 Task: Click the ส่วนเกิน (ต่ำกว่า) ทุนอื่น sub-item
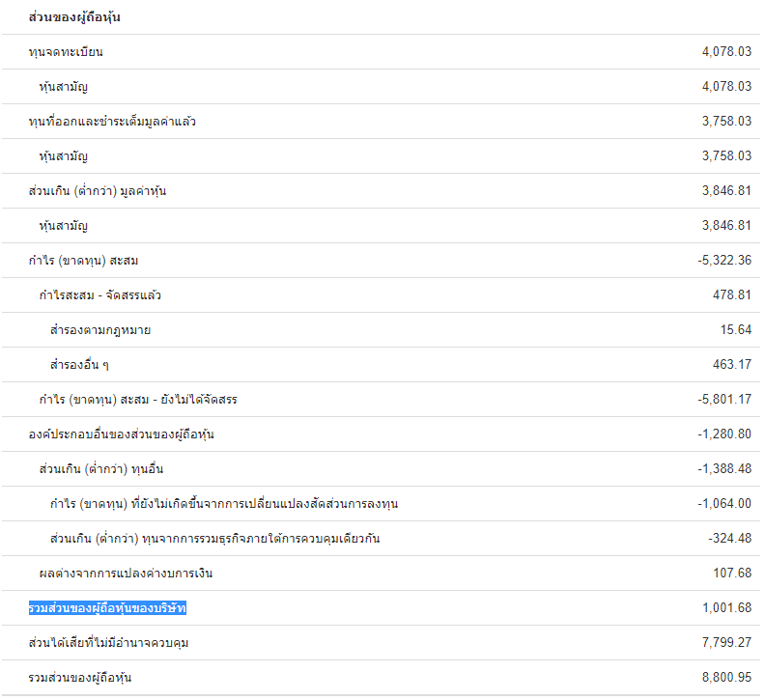click(101, 469)
